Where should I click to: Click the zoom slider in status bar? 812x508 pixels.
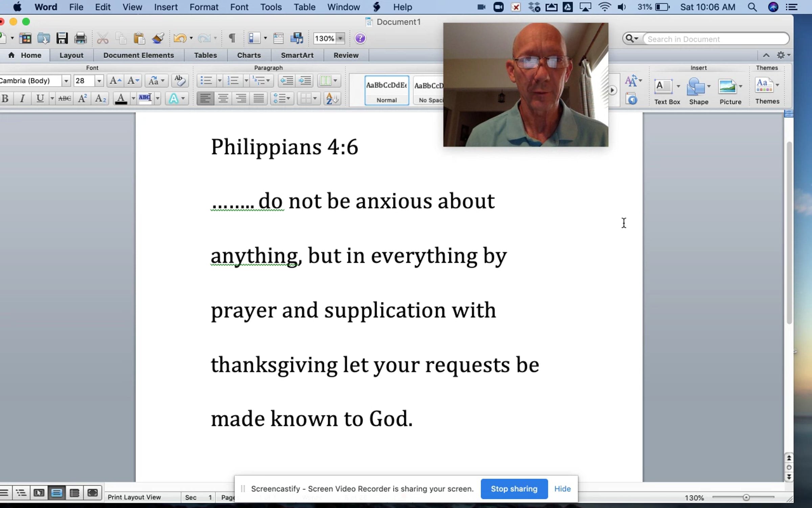[746, 498]
